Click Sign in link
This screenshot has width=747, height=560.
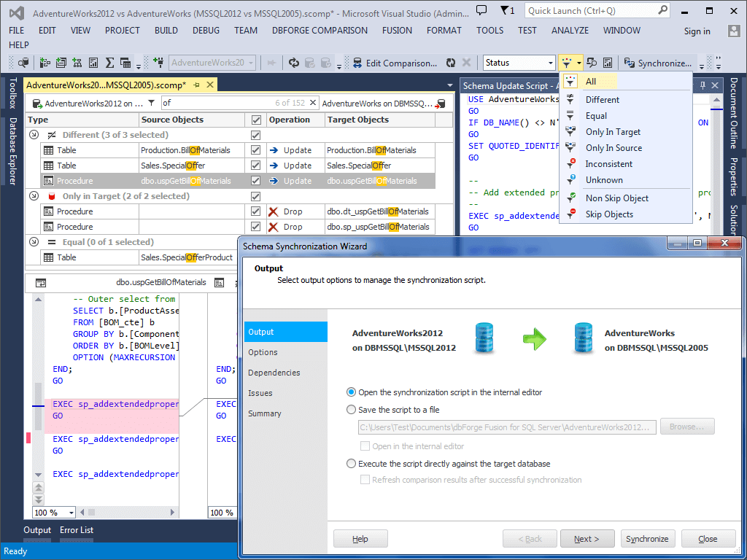coord(697,31)
